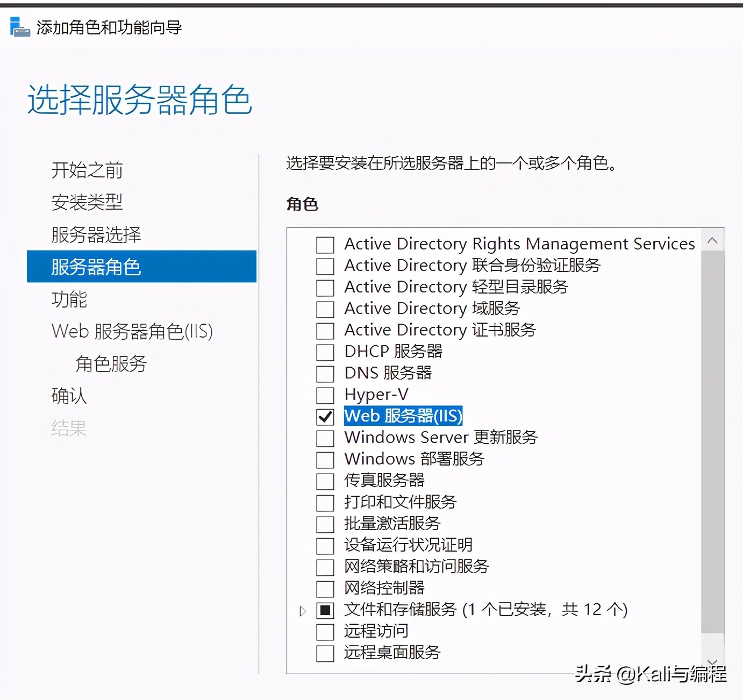Check the 网络控制器 checkbox
743x700 pixels.
click(x=325, y=589)
